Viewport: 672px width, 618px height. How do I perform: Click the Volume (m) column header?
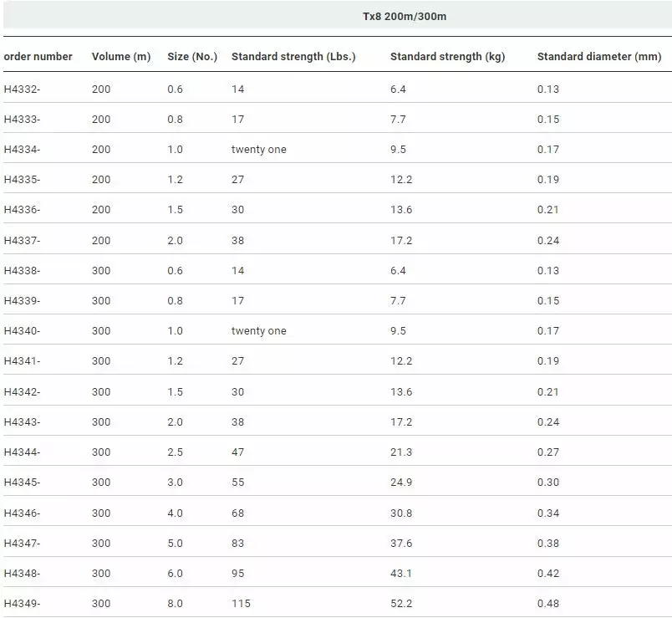(121, 57)
